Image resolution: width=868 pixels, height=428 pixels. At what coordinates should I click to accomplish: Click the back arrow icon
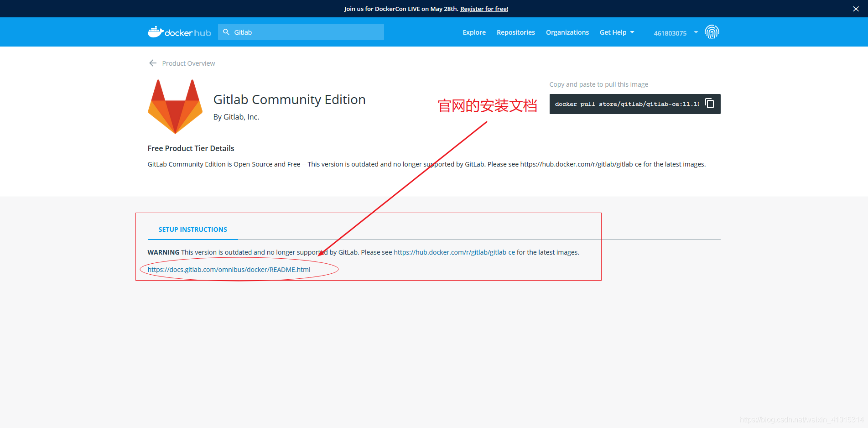coord(153,63)
